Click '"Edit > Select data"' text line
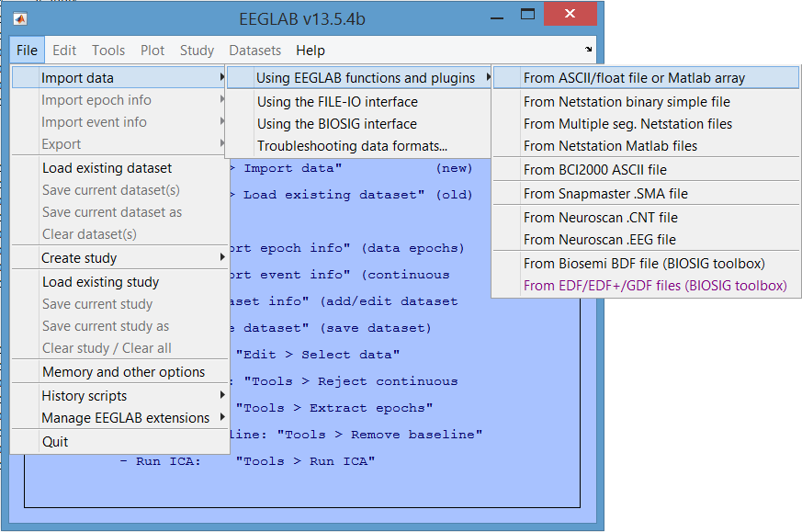 [318, 355]
